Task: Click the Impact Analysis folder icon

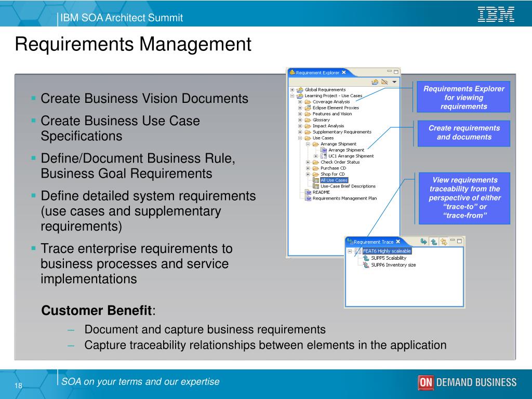Action: pyautogui.click(x=308, y=126)
